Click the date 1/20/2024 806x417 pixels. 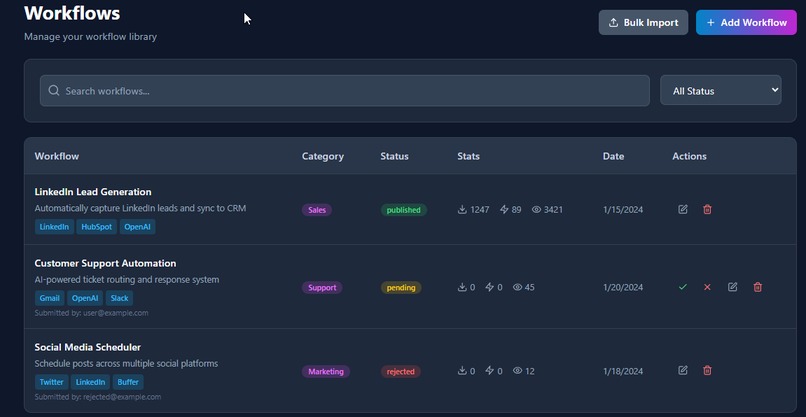click(623, 287)
